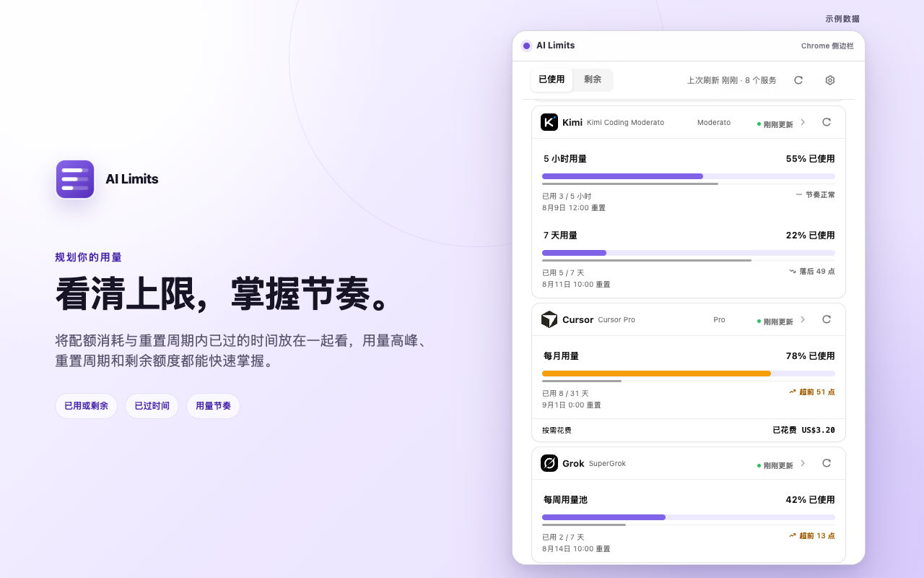Click the Chrome 侧边栏 label
The image size is (924, 578).
click(x=827, y=46)
